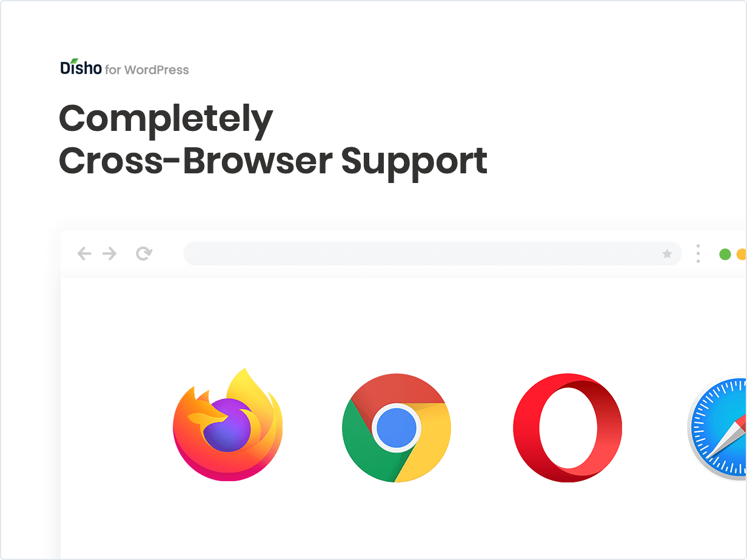Viewport: 747px width, 560px height.
Task: Reload the page using the refresh icon
Action: (144, 254)
